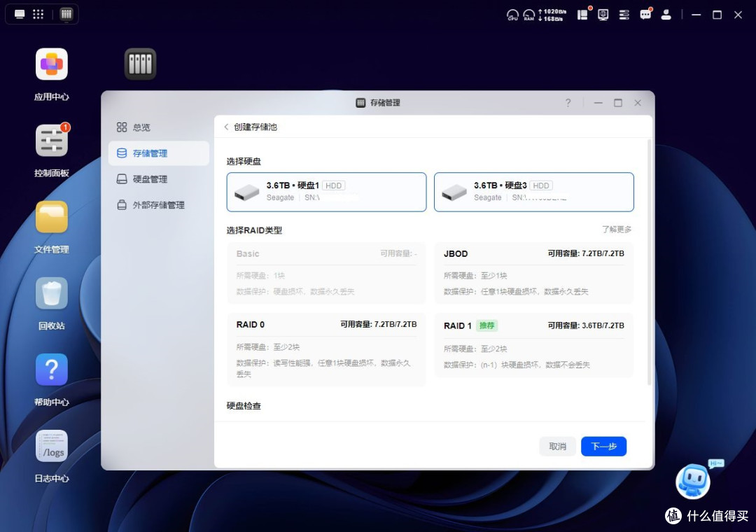This screenshot has height=532, width=756.
Task: Click the help question mark in 存储管理 window
Action: click(x=568, y=103)
